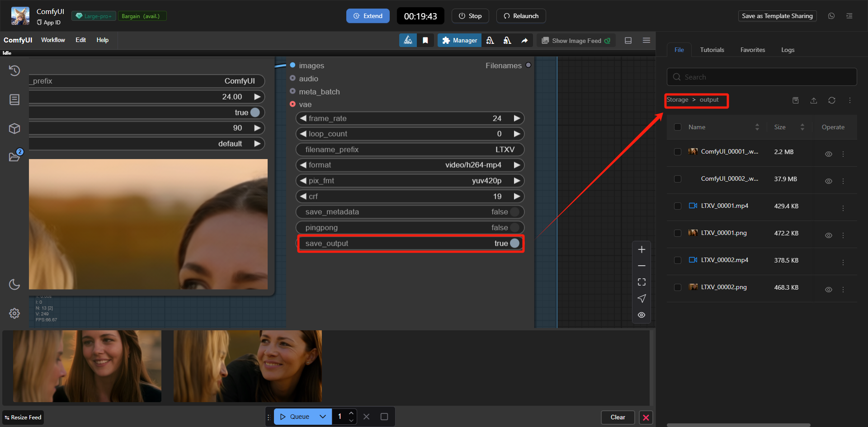Switch to the Tutorials tab
The height and width of the screenshot is (427, 868).
712,50
